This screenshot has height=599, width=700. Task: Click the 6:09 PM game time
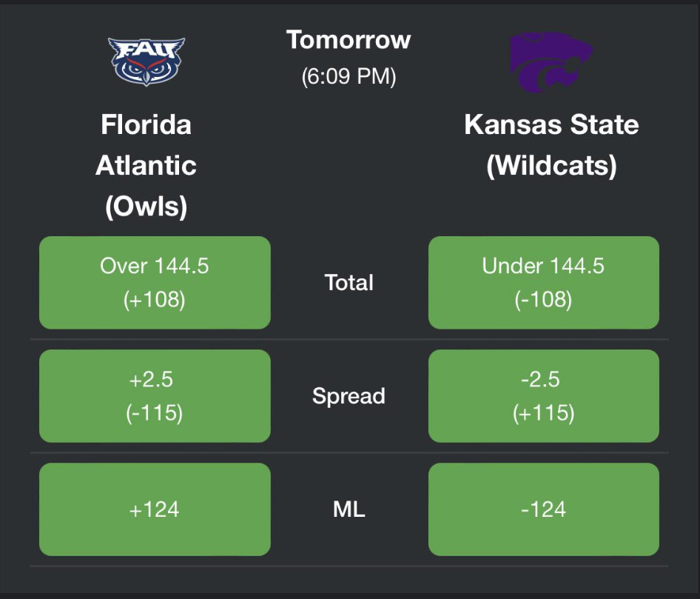click(349, 76)
